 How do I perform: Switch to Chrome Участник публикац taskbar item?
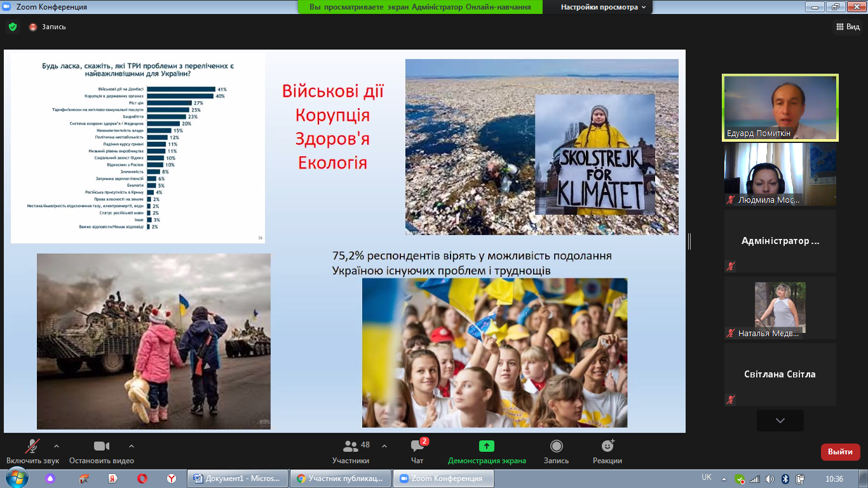pyautogui.click(x=340, y=478)
